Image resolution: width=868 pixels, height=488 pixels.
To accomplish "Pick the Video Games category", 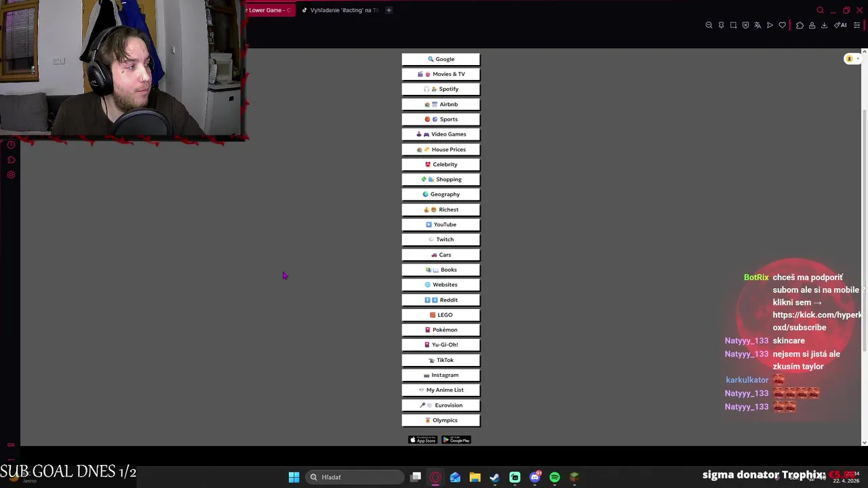I will (x=441, y=134).
